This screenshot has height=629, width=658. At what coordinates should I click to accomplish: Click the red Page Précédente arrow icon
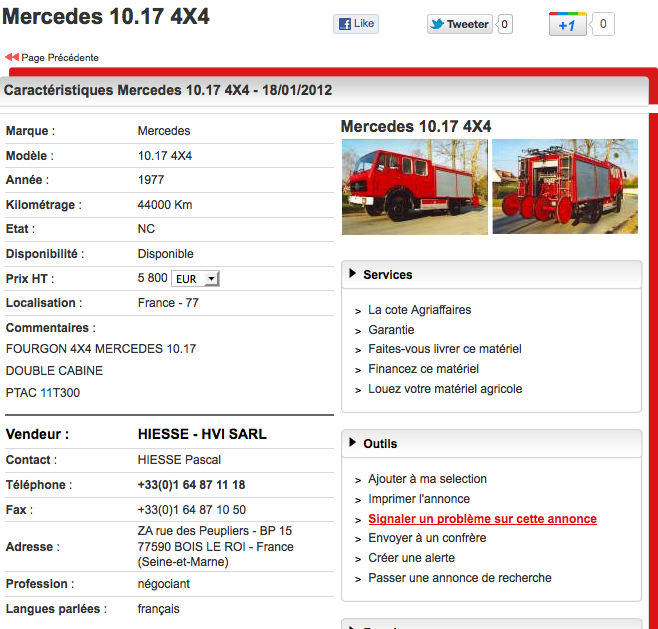pos(12,57)
